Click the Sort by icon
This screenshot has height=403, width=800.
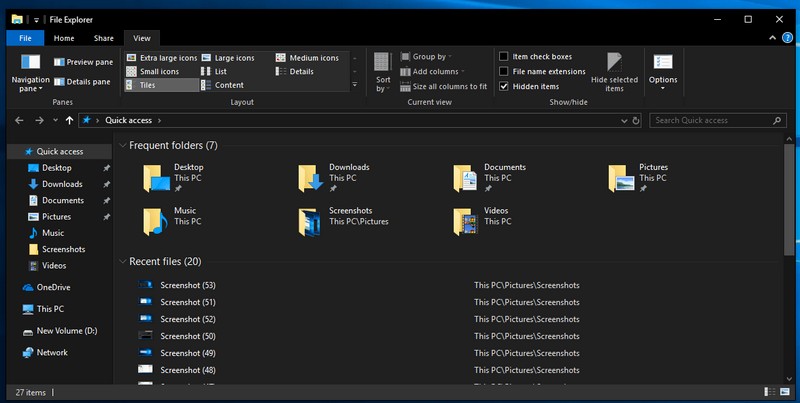[x=383, y=61]
